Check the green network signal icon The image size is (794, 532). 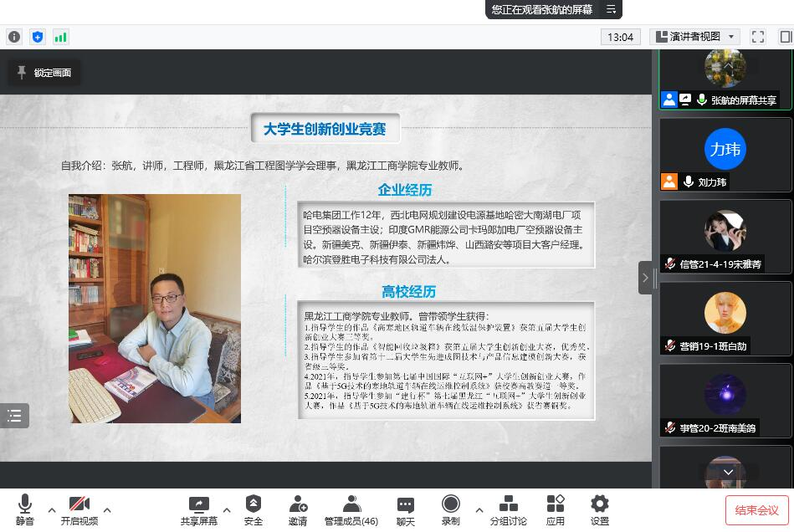pos(60,37)
